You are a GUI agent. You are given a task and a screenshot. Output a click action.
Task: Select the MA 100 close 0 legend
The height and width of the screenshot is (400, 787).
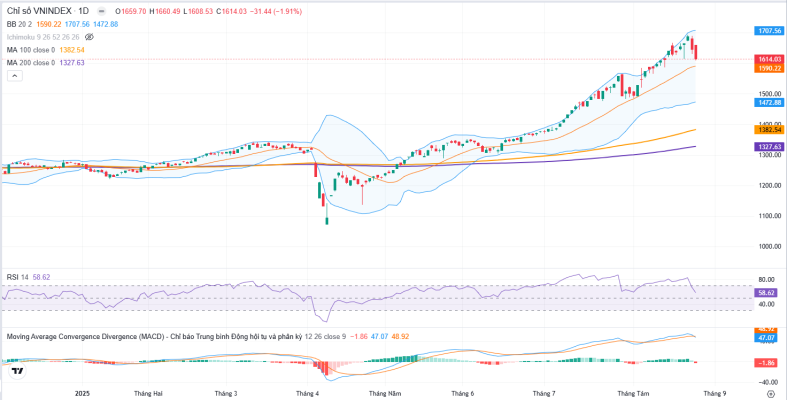coord(31,50)
